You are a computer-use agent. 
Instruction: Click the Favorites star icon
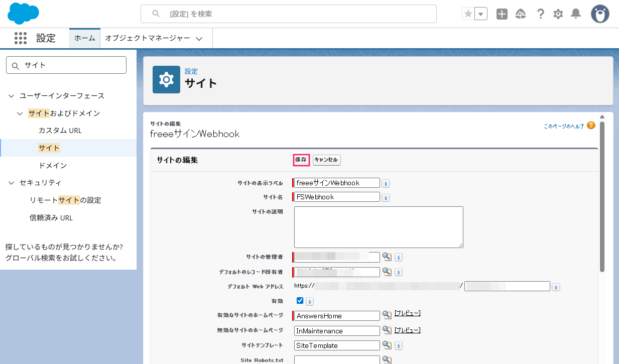pos(468,14)
